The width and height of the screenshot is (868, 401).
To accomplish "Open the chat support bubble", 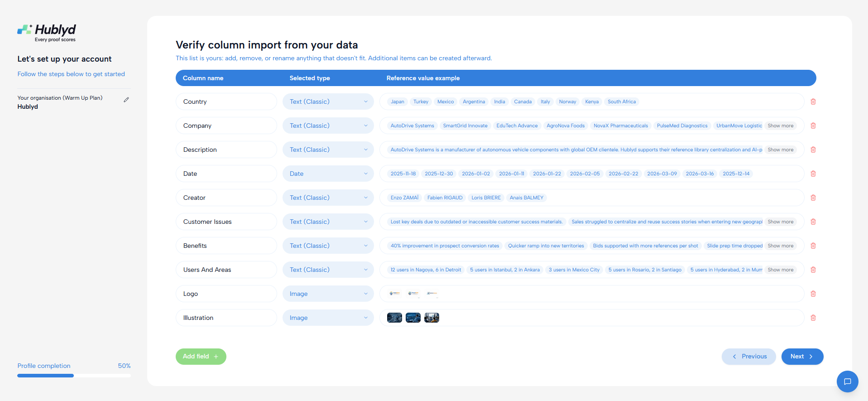I will coord(848,382).
